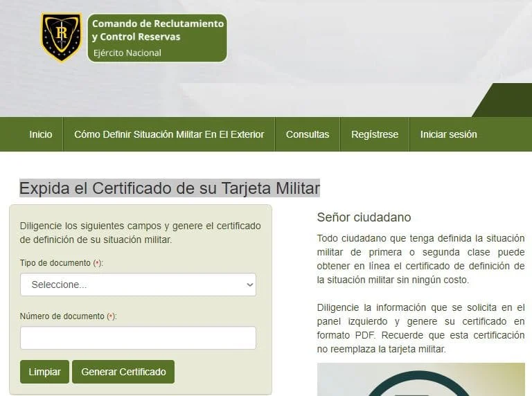The width and height of the screenshot is (532, 396).
Task: Go to the Inicio menu item
Action: 41,134
